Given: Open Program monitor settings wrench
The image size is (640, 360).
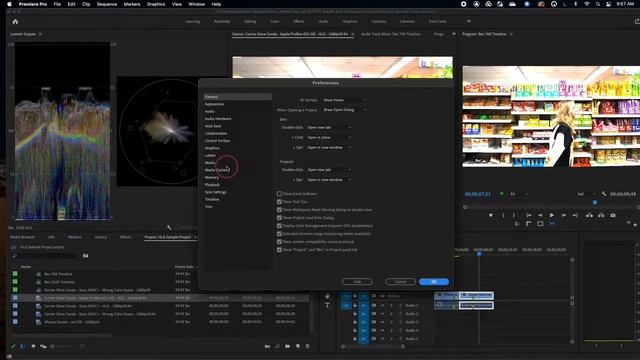Looking at the screenshot, I should pyautogui.click(x=604, y=194).
